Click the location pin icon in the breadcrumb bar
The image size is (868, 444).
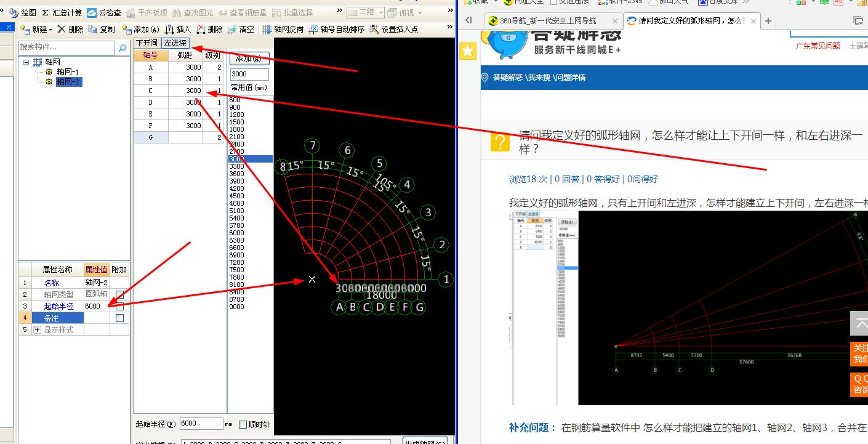[485, 78]
